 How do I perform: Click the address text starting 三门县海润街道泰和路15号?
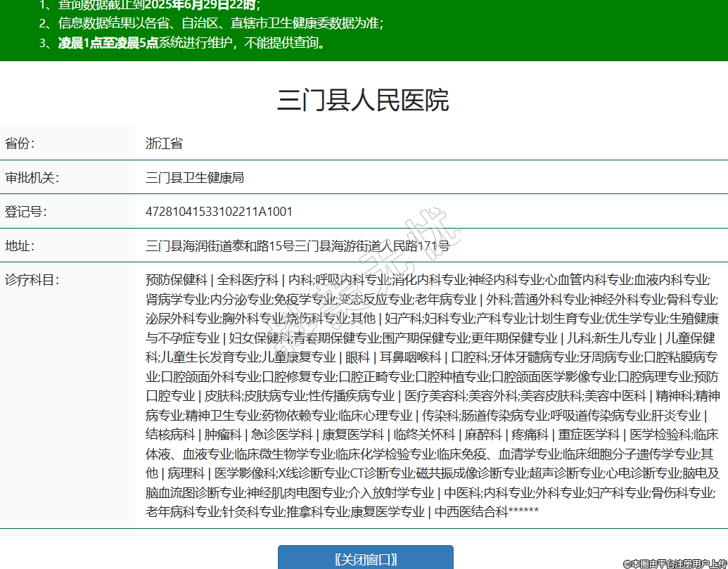pos(298,246)
